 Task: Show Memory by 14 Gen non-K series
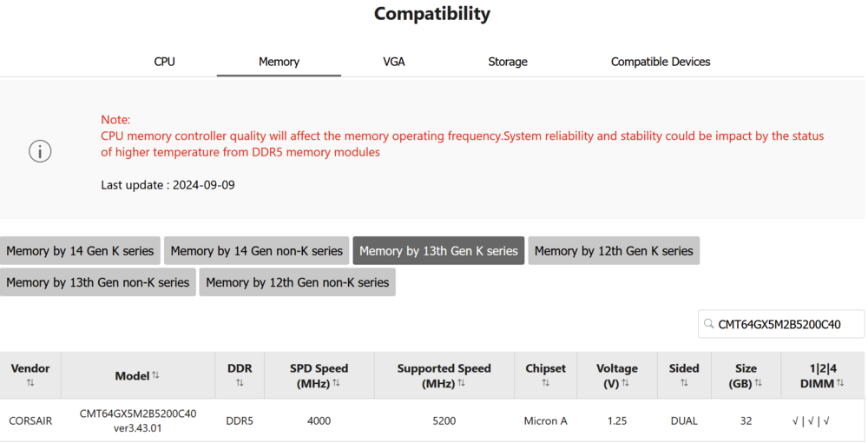tap(257, 251)
